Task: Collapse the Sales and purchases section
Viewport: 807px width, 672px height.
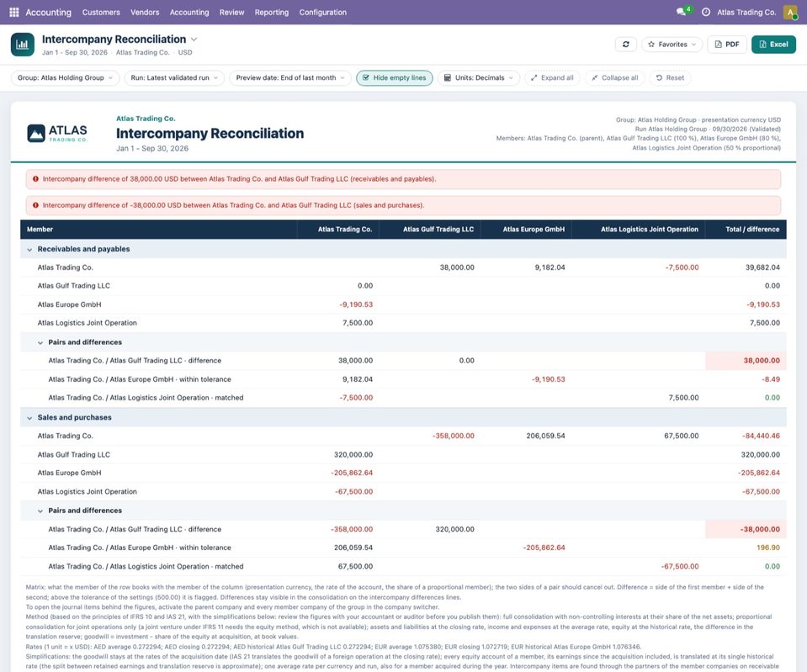Action: (29, 418)
